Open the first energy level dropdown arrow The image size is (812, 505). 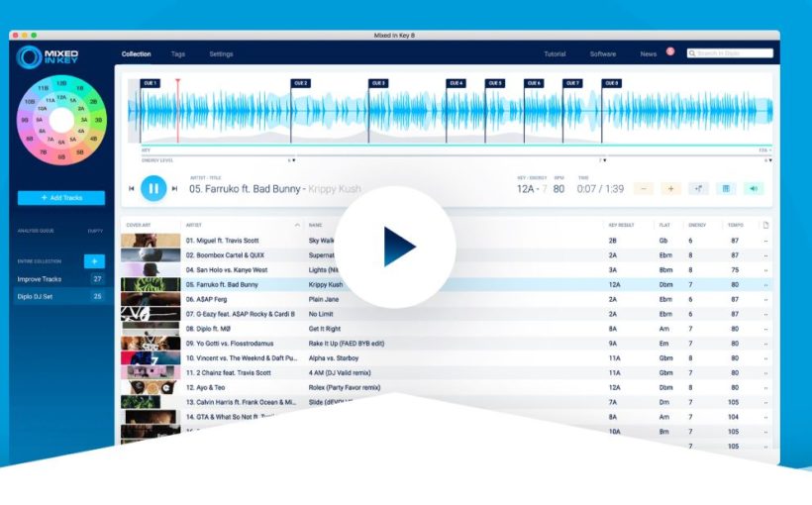coord(294,160)
